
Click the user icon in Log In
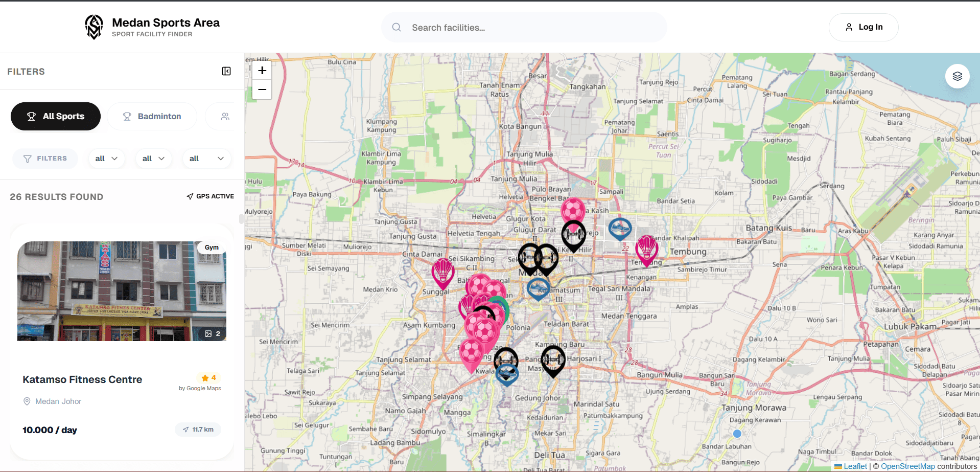(849, 27)
